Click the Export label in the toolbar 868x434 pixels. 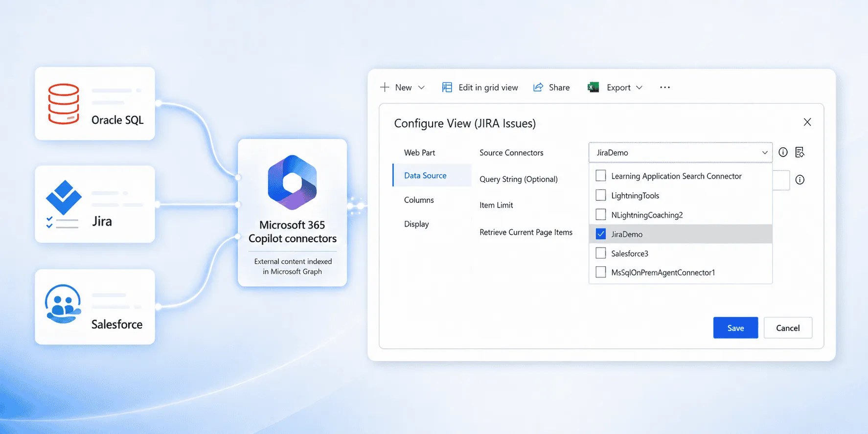pyautogui.click(x=618, y=88)
